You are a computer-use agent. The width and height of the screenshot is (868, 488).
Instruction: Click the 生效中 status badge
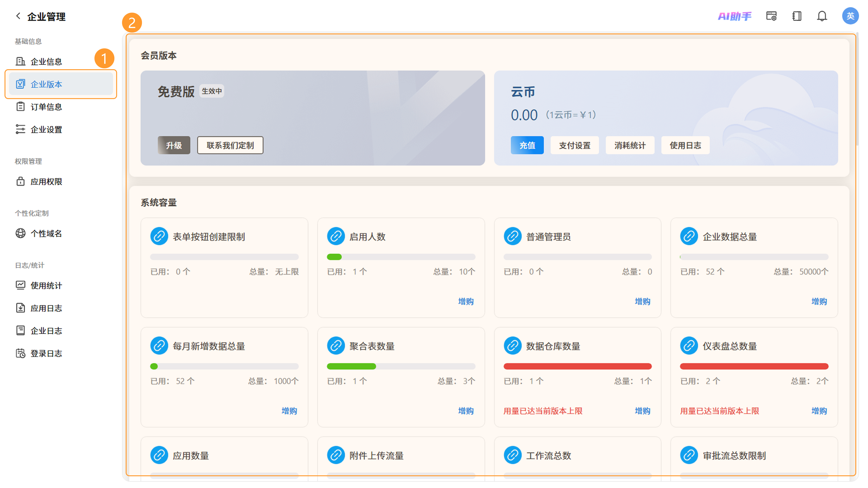click(212, 91)
